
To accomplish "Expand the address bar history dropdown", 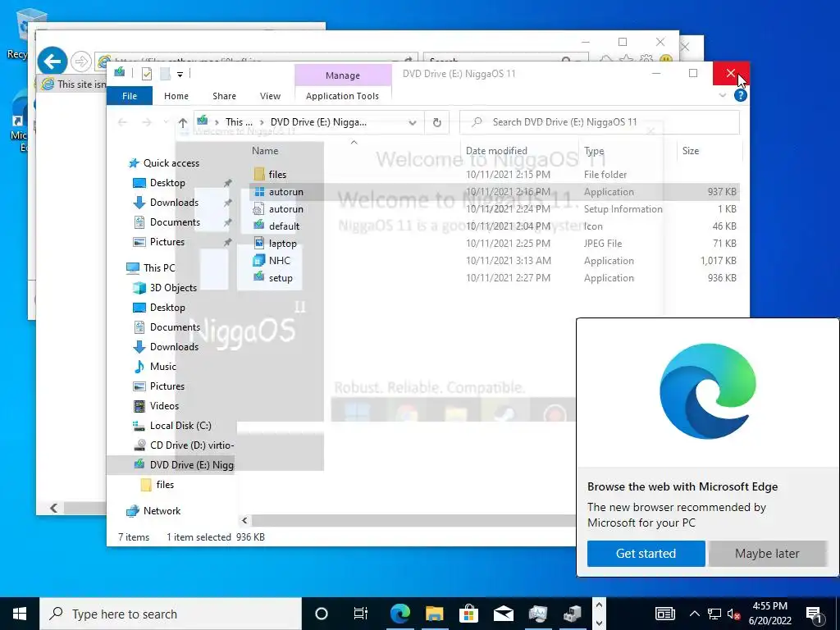I will point(413,123).
